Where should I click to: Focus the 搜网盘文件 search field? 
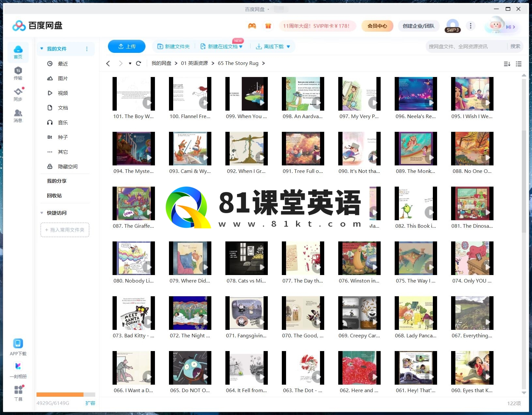click(x=466, y=46)
